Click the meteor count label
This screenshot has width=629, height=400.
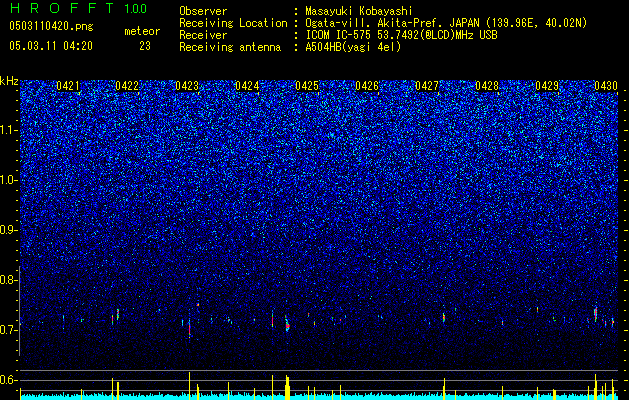[x=142, y=31]
